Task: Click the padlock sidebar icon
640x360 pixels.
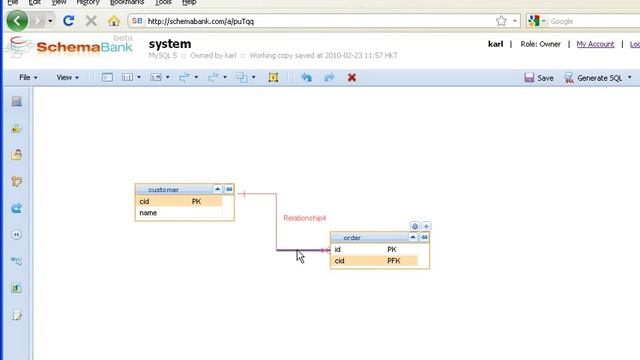Action: click(x=17, y=155)
